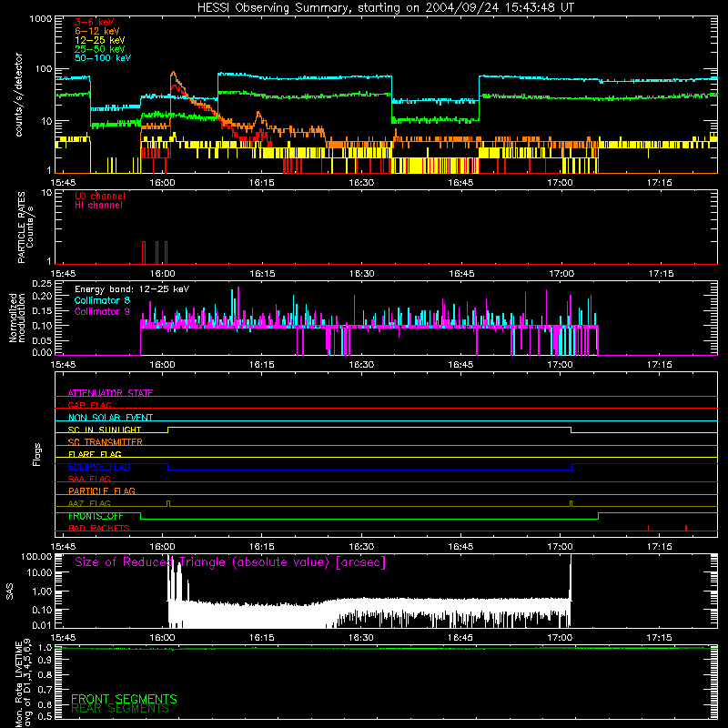
Task: Click the 'SC IN SUNLIGHT' flag label
Action: pos(105,430)
